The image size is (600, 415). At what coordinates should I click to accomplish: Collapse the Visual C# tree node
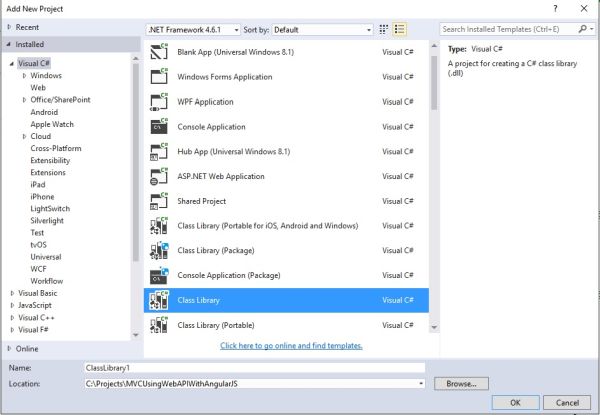coord(11,63)
